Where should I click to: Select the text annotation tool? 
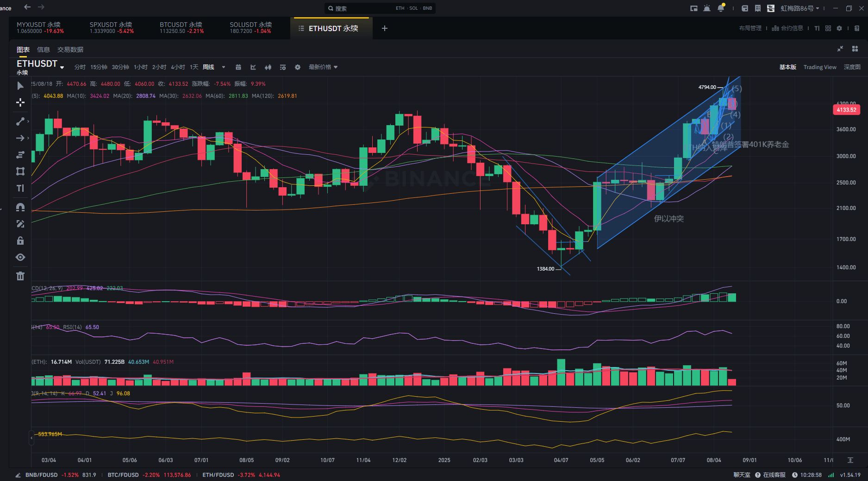click(20, 188)
